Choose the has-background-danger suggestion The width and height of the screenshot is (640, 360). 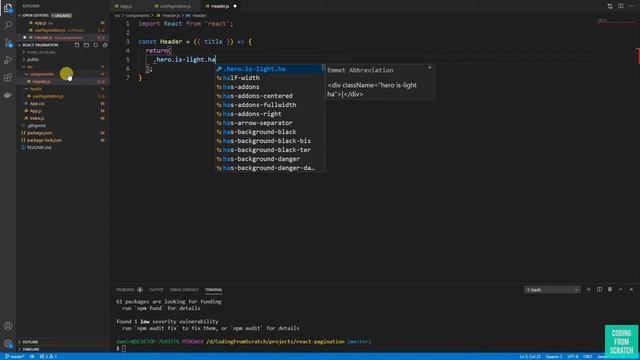(269, 159)
